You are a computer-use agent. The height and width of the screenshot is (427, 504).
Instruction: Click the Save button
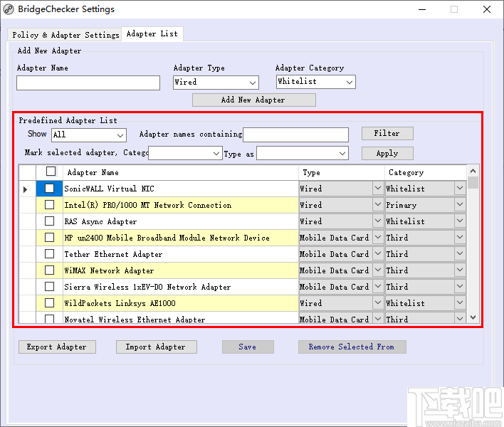(x=248, y=347)
